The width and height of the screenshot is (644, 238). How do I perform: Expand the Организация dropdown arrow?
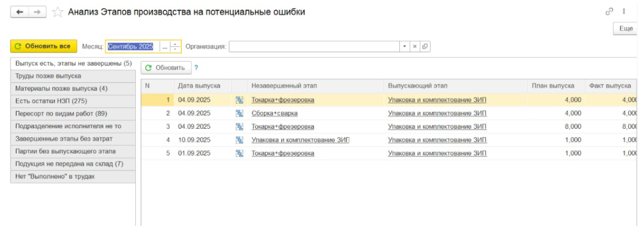pyautogui.click(x=405, y=46)
